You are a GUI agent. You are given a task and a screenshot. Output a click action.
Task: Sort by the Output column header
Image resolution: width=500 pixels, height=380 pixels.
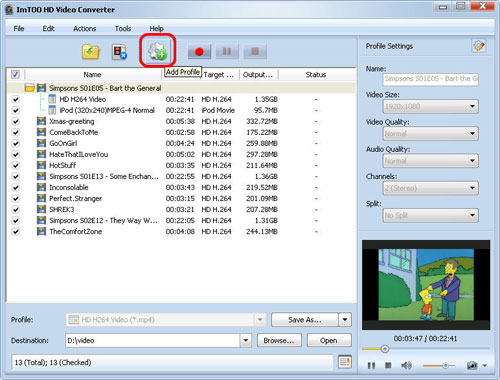tap(258, 74)
